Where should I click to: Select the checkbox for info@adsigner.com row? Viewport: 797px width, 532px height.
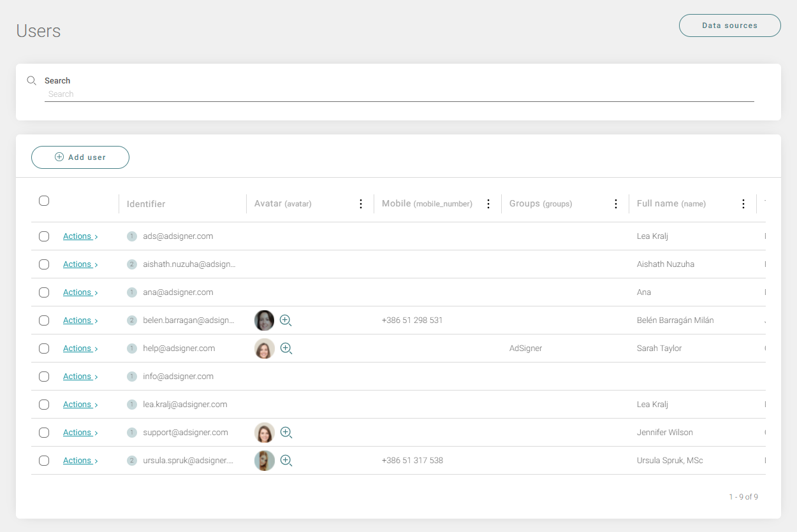tap(44, 376)
